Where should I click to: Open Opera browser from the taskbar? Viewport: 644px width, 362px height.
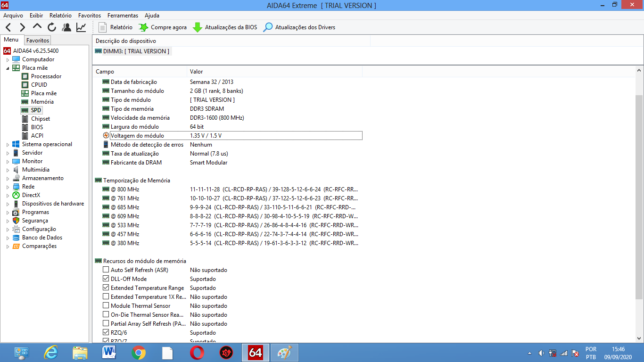click(x=197, y=353)
